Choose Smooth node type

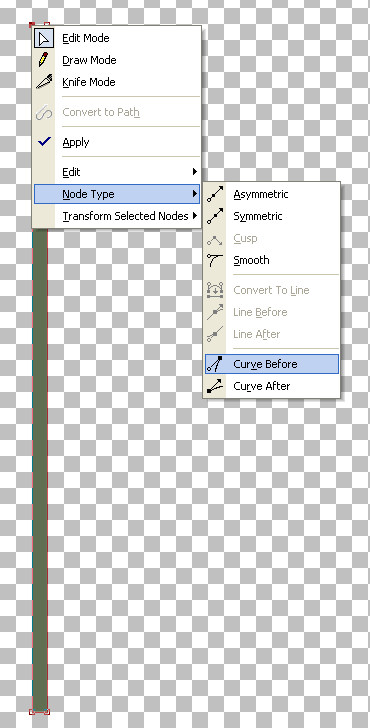tap(272, 260)
